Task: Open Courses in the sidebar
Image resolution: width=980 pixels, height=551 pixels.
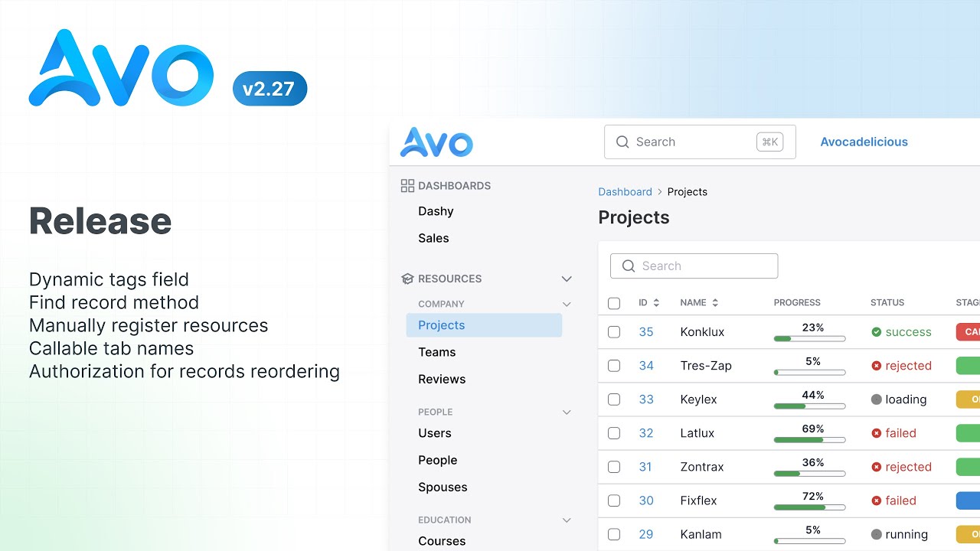Action: 442,541
